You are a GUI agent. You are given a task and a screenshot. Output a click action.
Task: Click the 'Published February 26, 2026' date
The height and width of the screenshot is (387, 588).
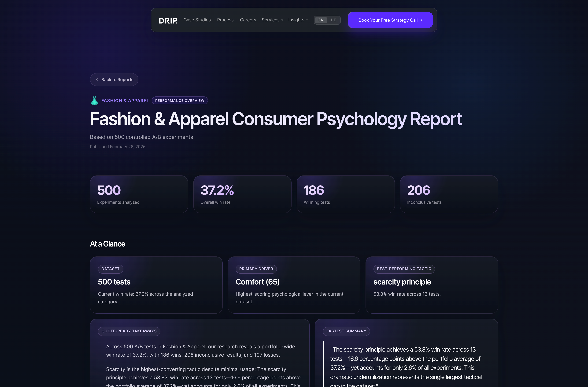tap(118, 147)
